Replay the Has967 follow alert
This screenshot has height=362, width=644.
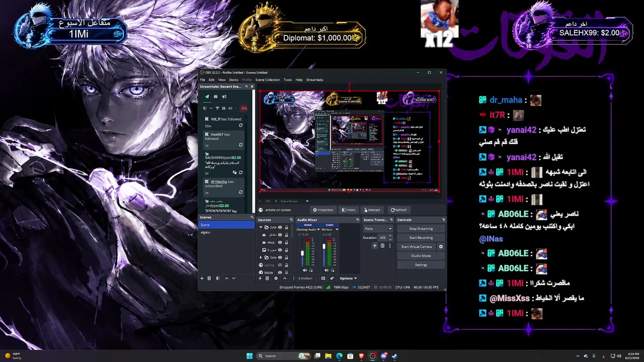point(240,145)
